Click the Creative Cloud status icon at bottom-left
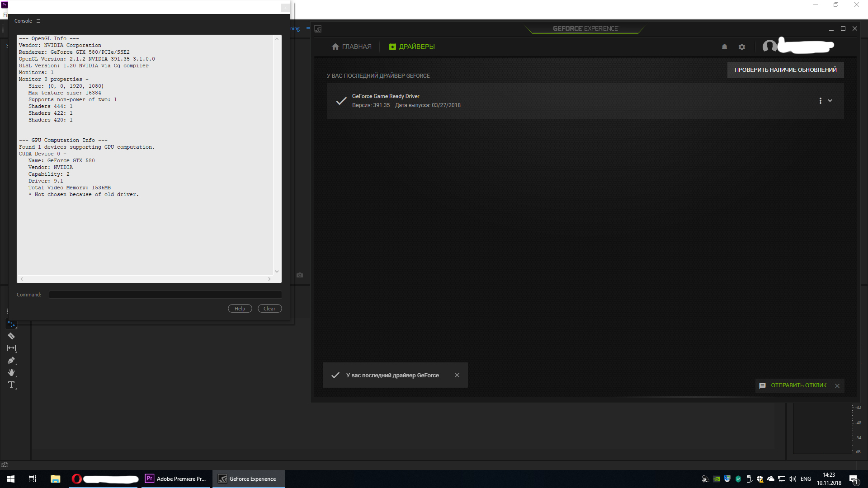This screenshot has width=868, height=488. click(5, 465)
